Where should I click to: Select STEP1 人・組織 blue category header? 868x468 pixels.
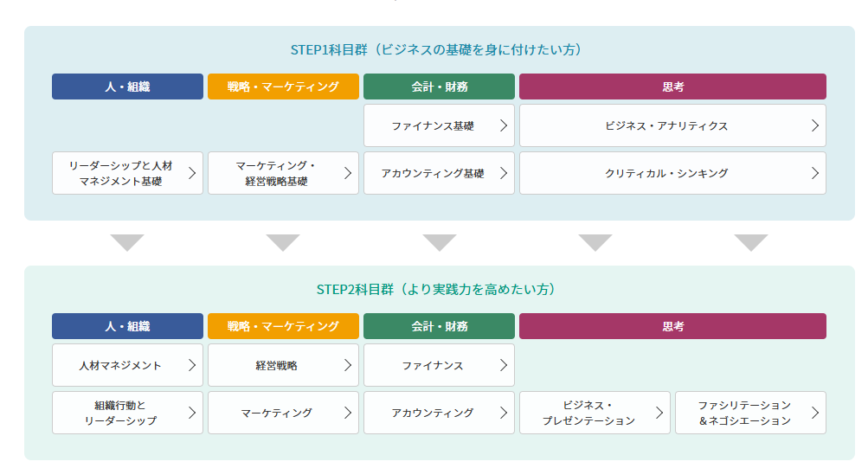pos(127,87)
